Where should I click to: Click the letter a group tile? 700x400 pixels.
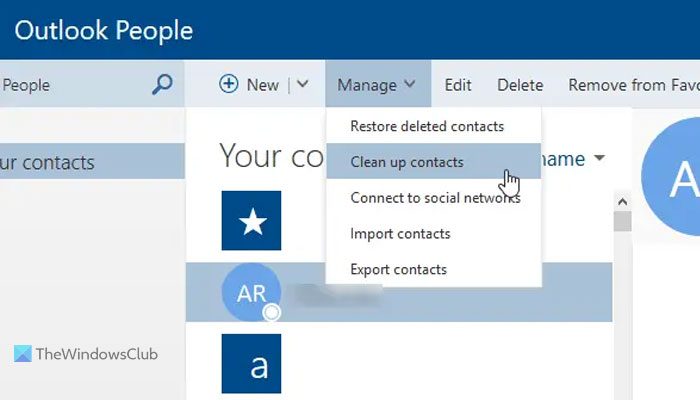pos(251,363)
